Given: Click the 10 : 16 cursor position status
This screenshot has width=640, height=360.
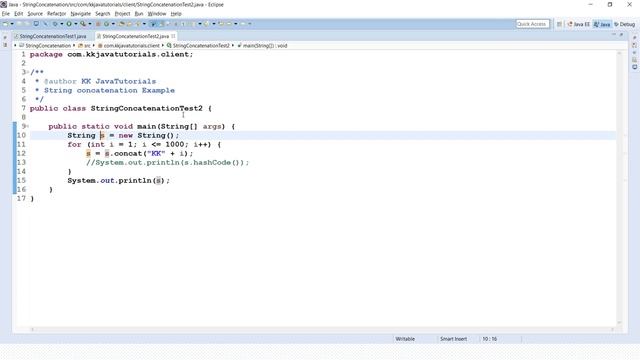Looking at the screenshot, I should (x=490, y=339).
